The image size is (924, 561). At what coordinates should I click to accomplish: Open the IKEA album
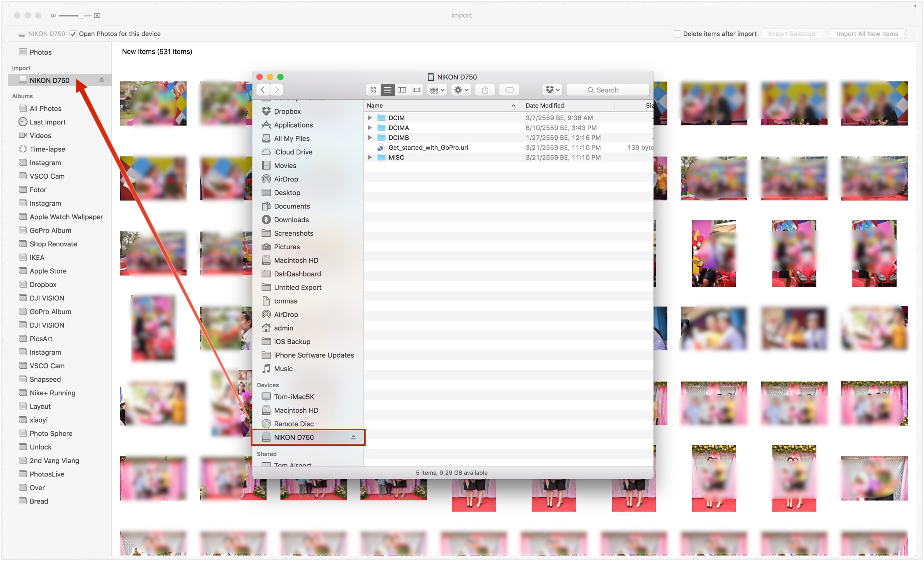37,257
